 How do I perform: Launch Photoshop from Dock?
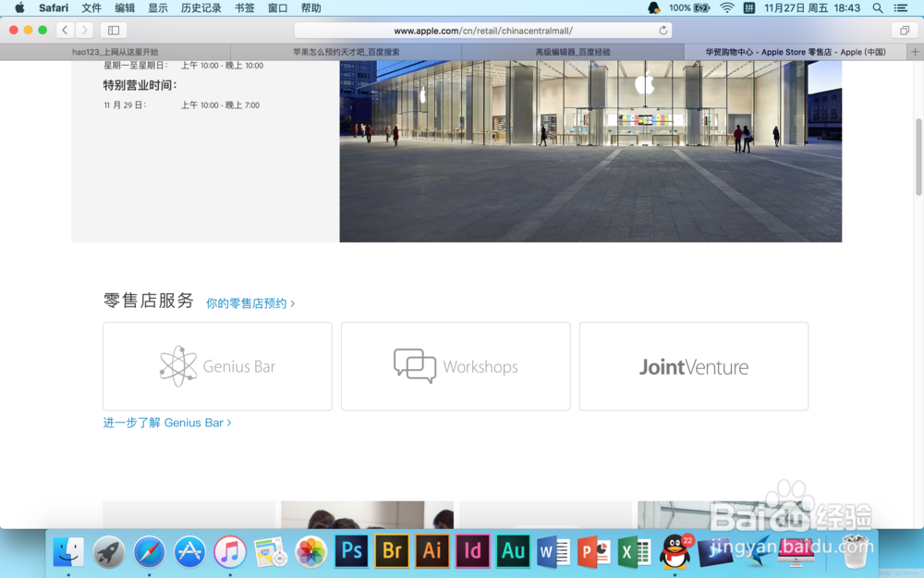point(351,551)
